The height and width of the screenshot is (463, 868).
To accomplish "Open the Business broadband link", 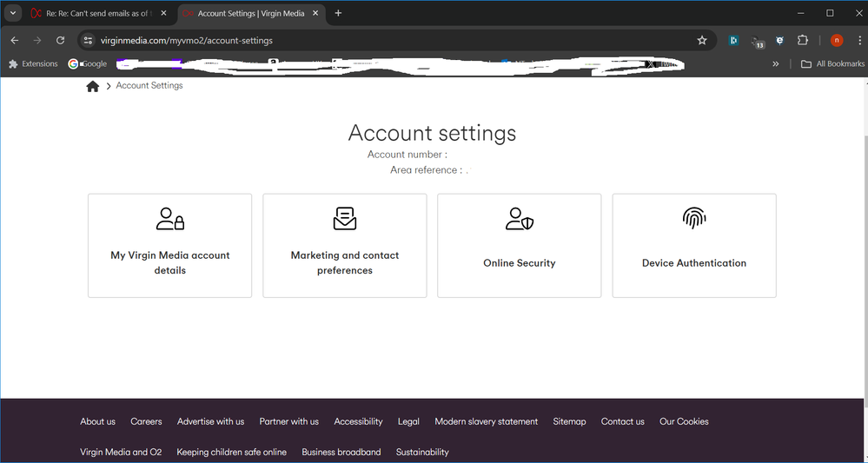I will tap(341, 452).
